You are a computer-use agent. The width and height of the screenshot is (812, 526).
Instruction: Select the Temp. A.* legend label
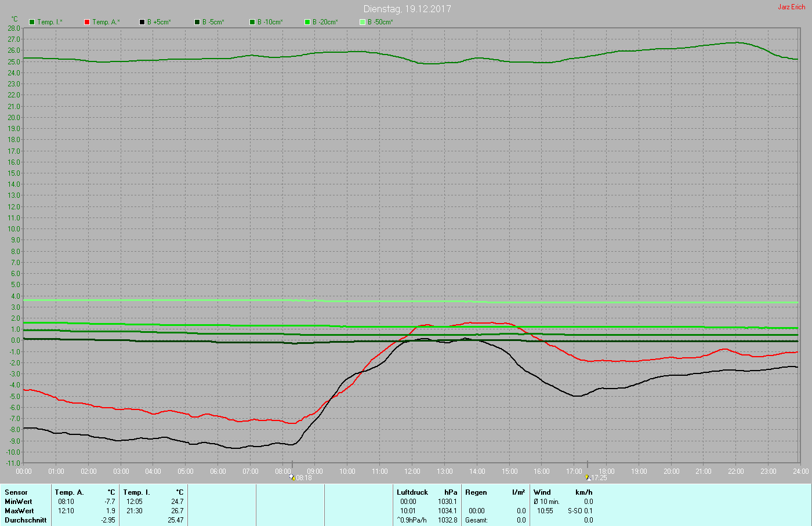(x=106, y=22)
